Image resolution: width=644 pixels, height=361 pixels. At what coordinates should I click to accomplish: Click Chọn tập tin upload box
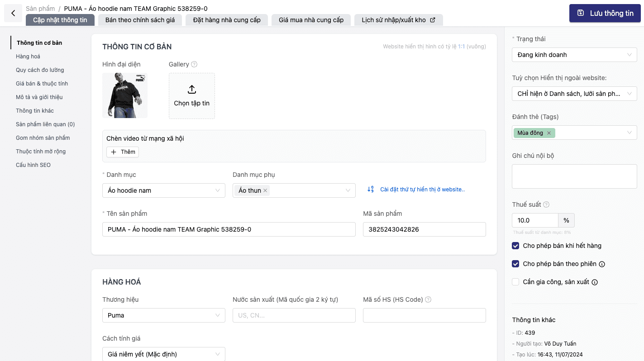192,96
